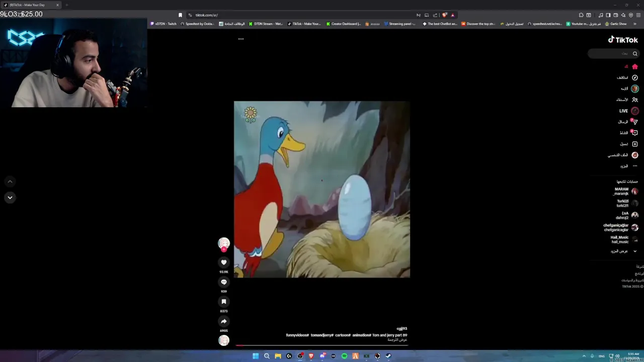
Task: Expand the followed accounts list with the chevron
Action: click(x=635, y=251)
